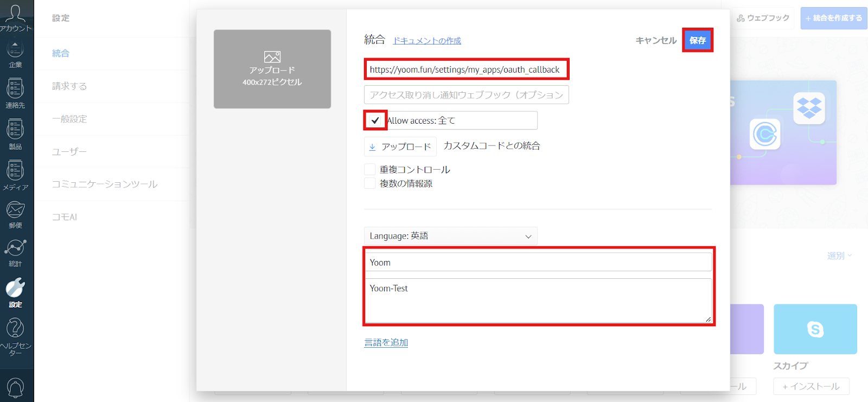Enable the 複数の情報源 checkbox
The width and height of the screenshot is (868, 402).
370,183
